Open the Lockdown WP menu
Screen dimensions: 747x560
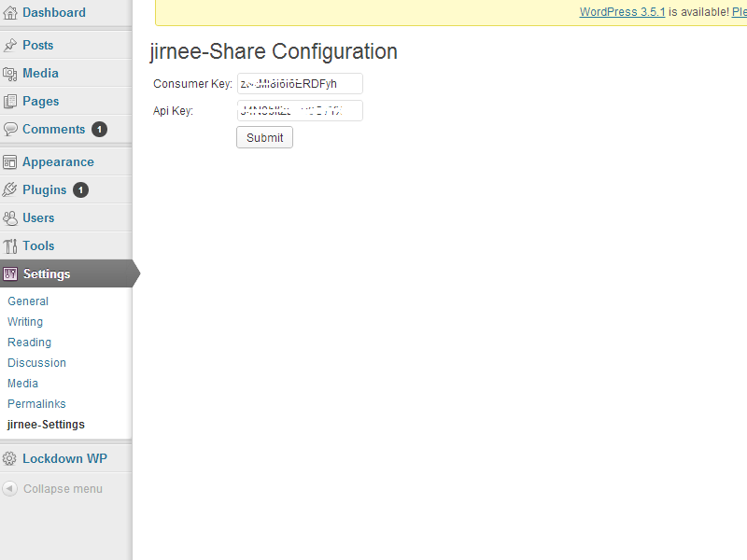pyautogui.click(x=64, y=458)
